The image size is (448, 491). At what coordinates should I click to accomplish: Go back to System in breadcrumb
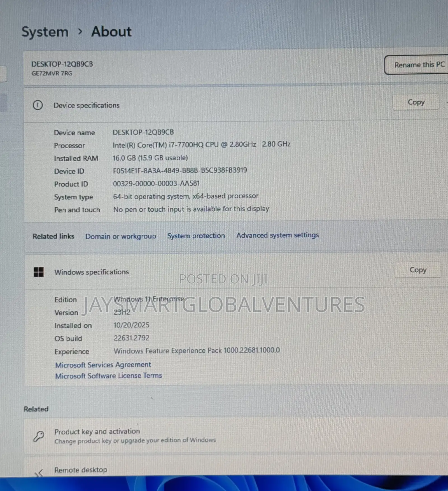pyautogui.click(x=45, y=32)
